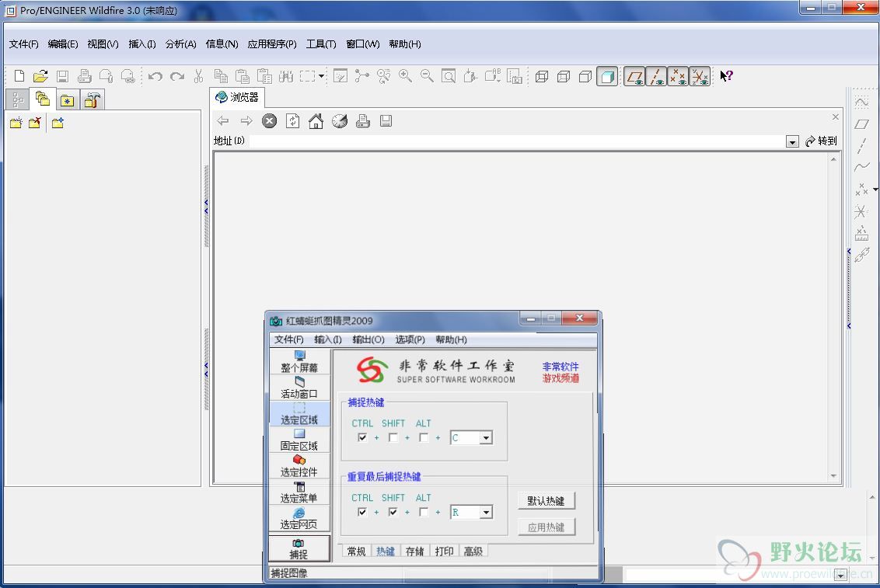Select the datum axis tool on right toolbar
Viewport: 880px width, 588px height.
(861, 146)
